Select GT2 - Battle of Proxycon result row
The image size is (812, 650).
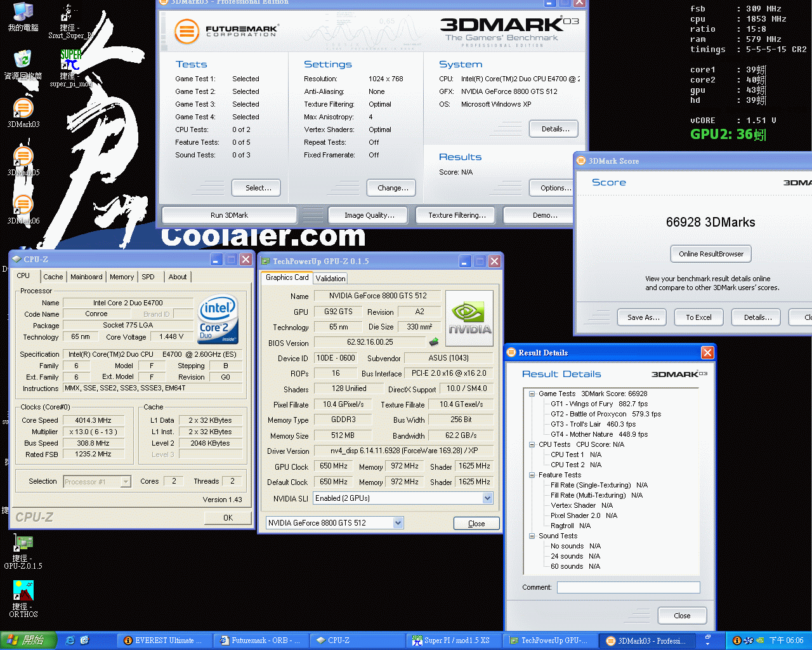click(605, 414)
